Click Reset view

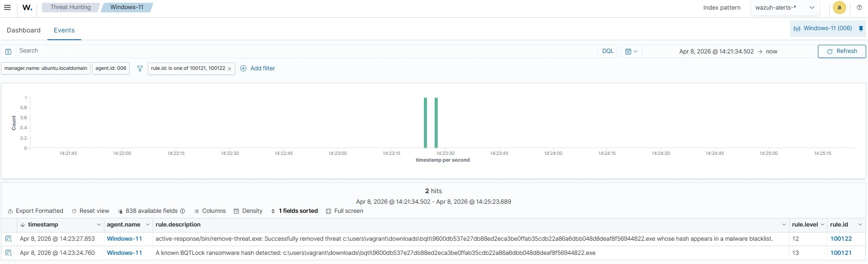point(90,211)
